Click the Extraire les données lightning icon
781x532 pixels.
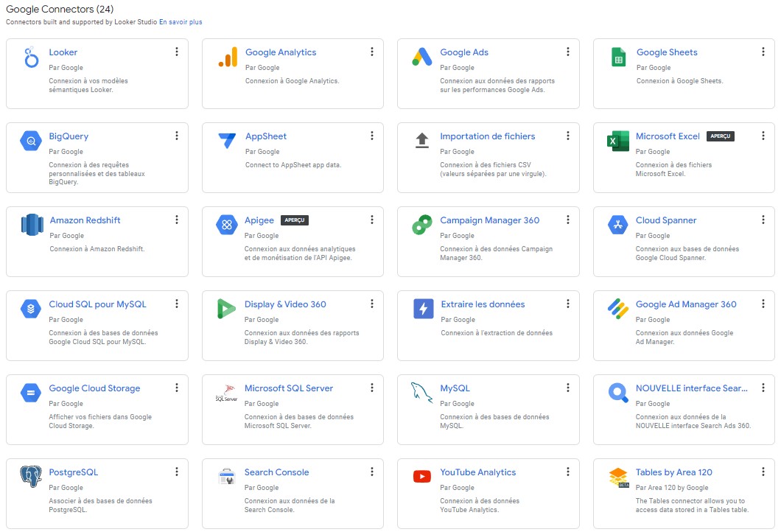pyautogui.click(x=424, y=309)
